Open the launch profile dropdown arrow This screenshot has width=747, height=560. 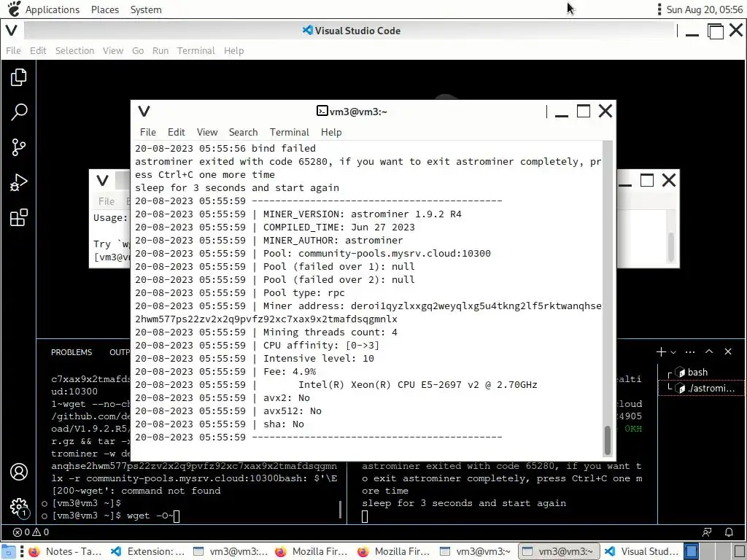click(x=673, y=352)
